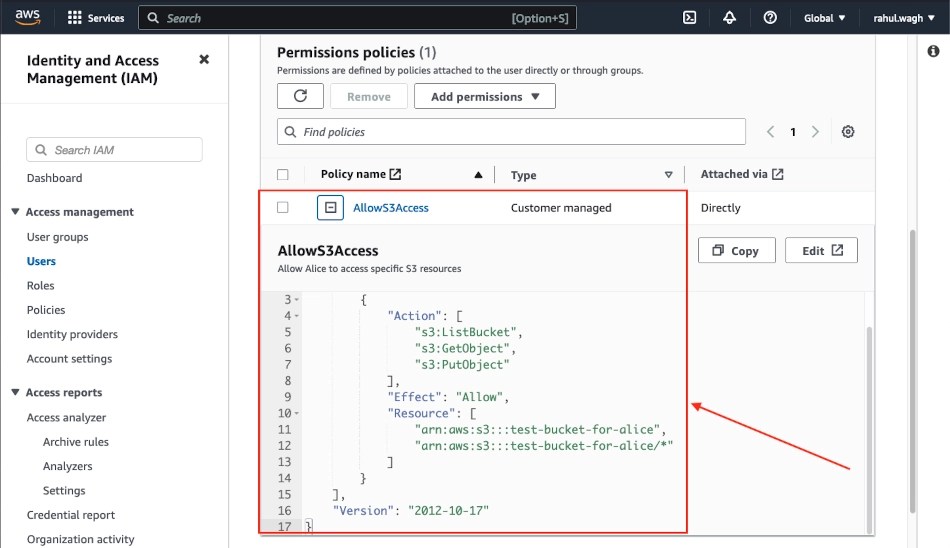This screenshot has width=950, height=548.
Task: Click the s3:GetObject code line
Action: [x=465, y=349]
